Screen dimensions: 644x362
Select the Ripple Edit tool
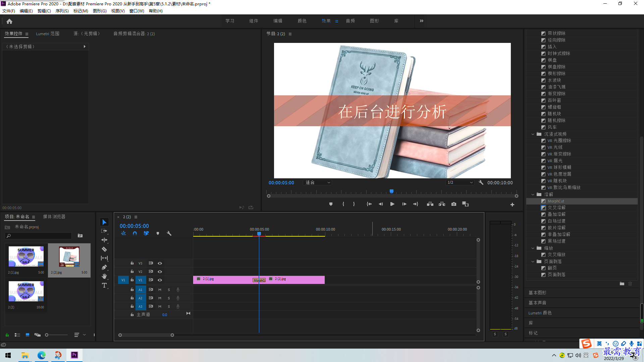(x=104, y=240)
